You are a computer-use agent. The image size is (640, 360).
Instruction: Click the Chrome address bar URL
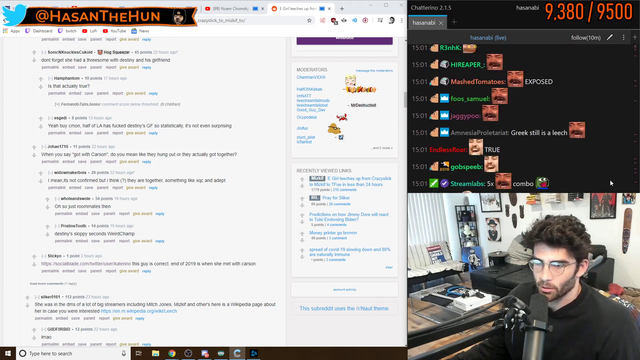tap(222, 20)
